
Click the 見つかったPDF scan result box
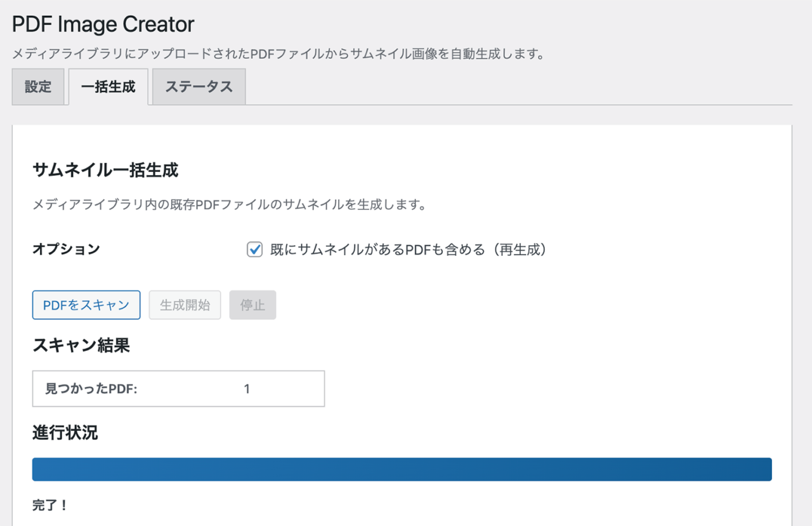coord(178,388)
